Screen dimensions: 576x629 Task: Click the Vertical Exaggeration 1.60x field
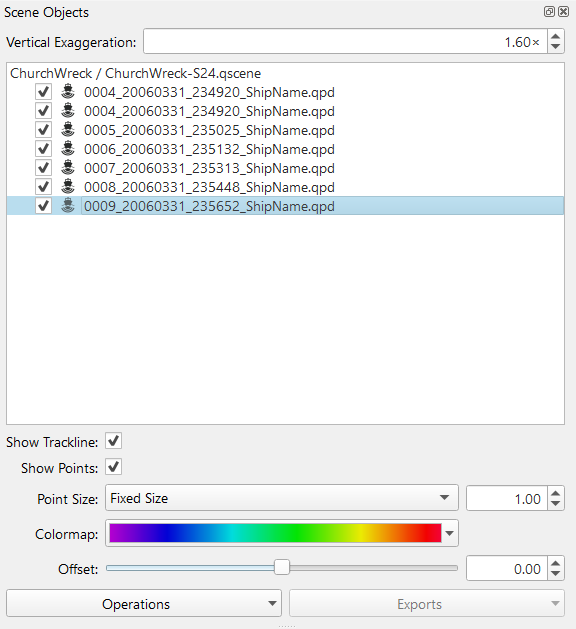click(345, 41)
